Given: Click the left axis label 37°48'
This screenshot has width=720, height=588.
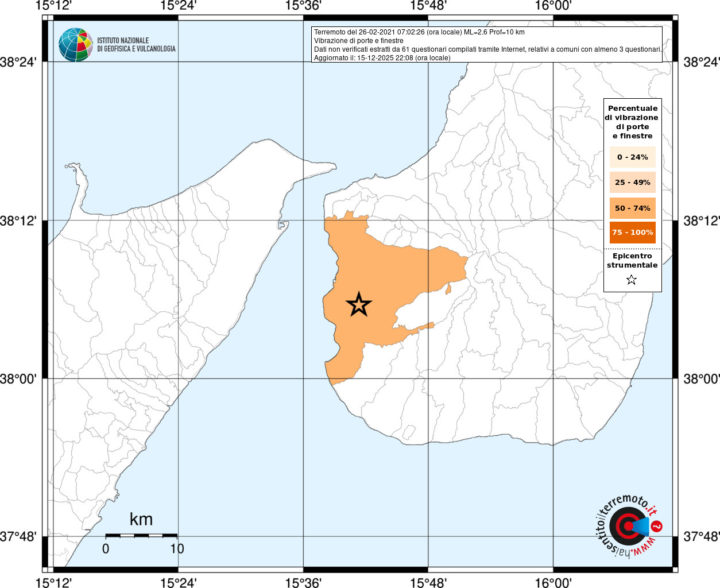Looking at the screenshot, I should (18, 537).
